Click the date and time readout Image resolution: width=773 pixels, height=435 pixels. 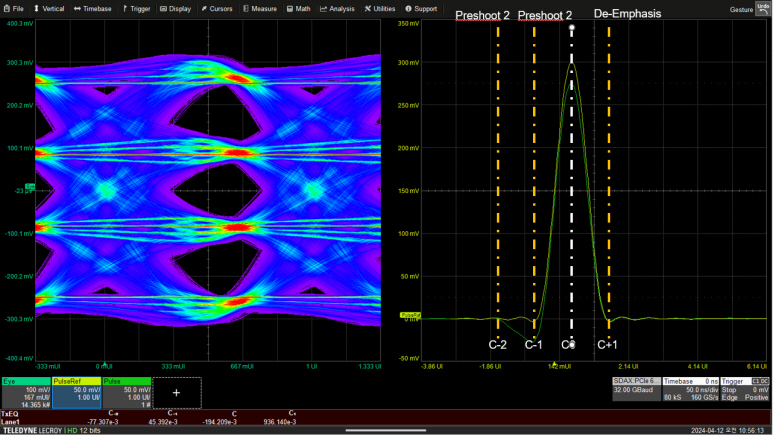click(x=730, y=431)
